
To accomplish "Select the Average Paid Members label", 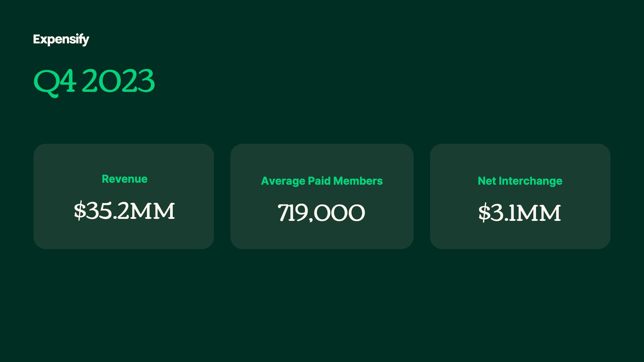I will (x=322, y=181).
